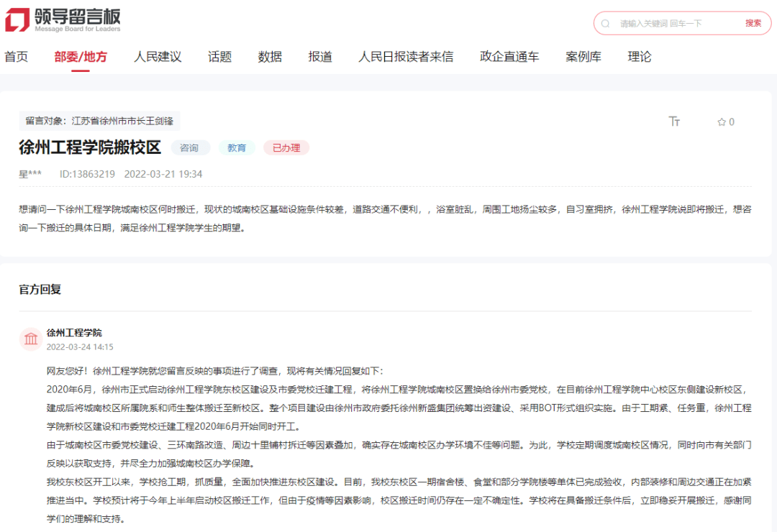Click the paragraph starting 我校东校区开工以来
This screenshot has width=777, height=532.
pos(399,500)
